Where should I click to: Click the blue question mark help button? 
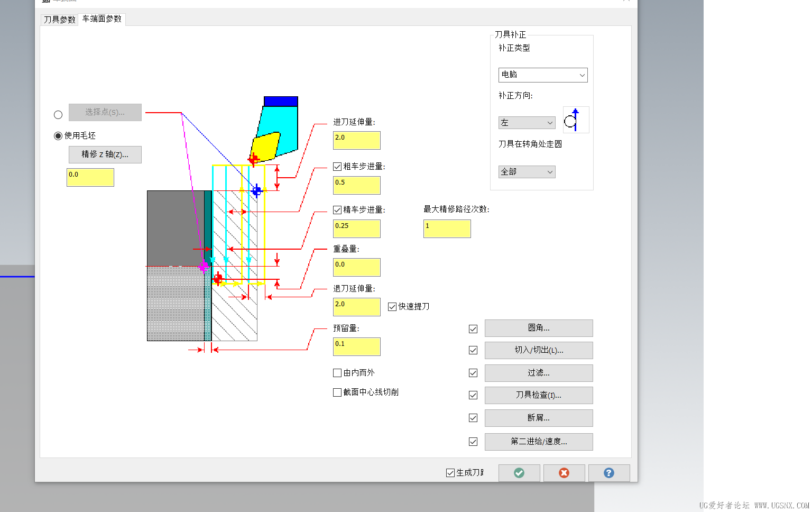point(608,473)
